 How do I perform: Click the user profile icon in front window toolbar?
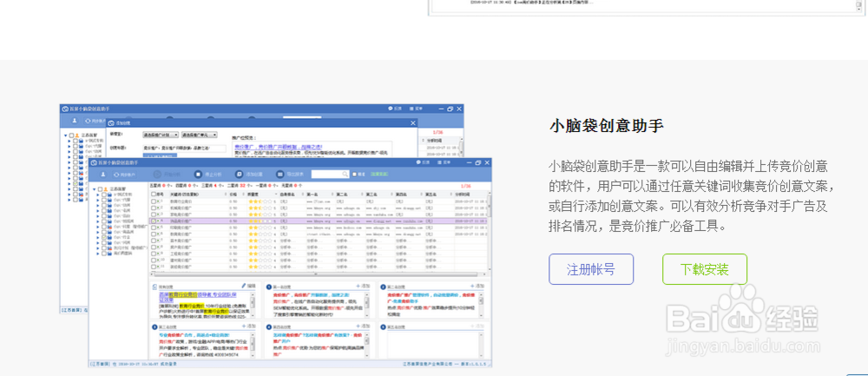(x=102, y=174)
